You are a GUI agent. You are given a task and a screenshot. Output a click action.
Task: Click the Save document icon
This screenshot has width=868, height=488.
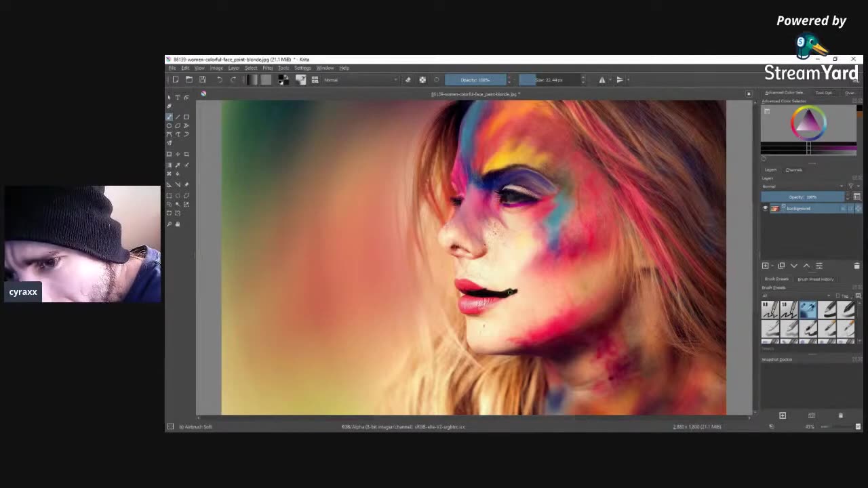[x=202, y=80]
